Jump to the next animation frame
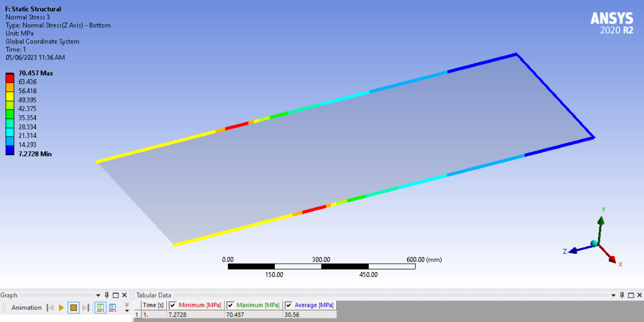 [85, 308]
